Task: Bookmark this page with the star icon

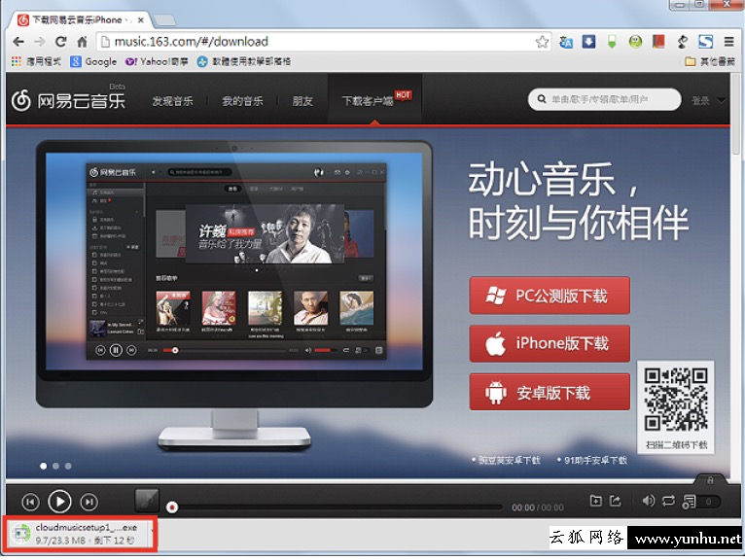Action: pos(542,42)
